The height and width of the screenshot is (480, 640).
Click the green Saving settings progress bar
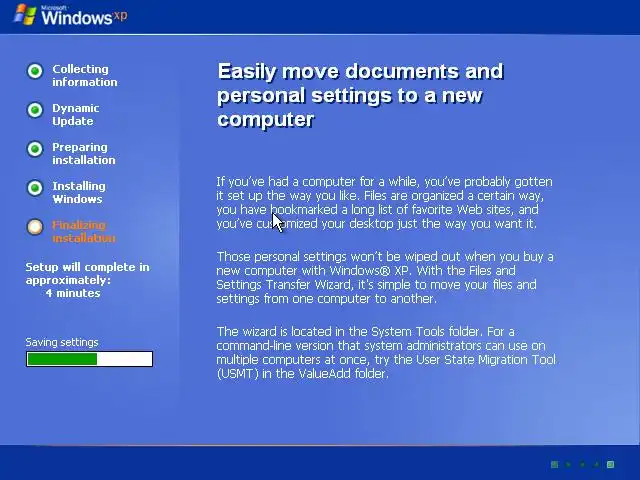coord(89,359)
